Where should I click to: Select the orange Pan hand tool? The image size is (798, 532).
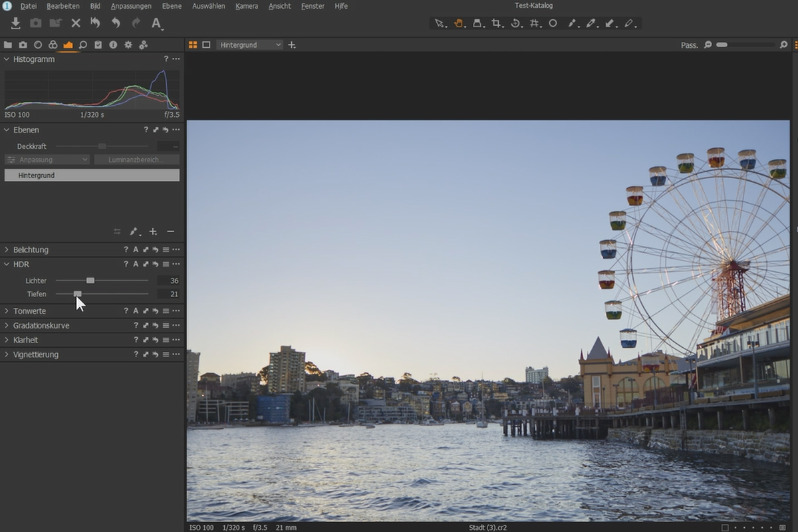tap(459, 23)
